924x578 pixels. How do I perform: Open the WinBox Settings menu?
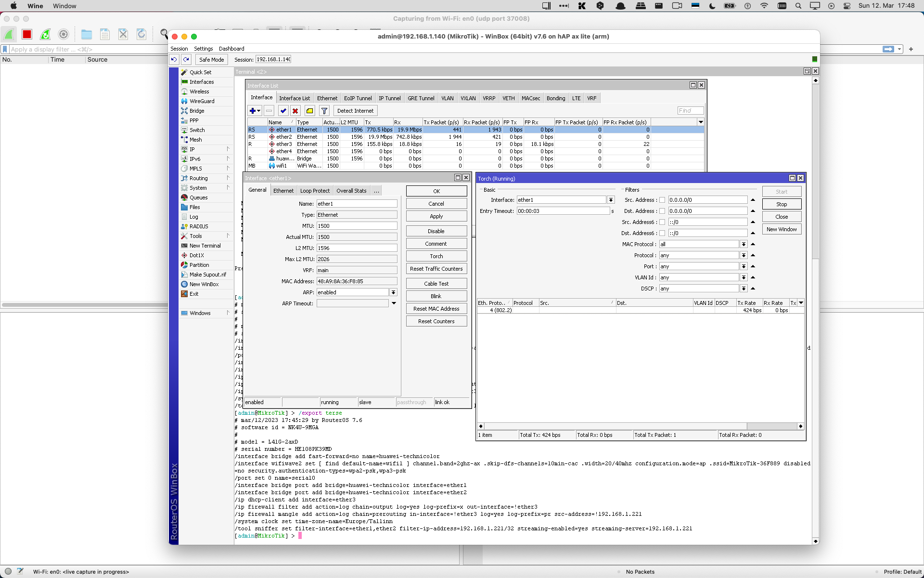(203, 49)
